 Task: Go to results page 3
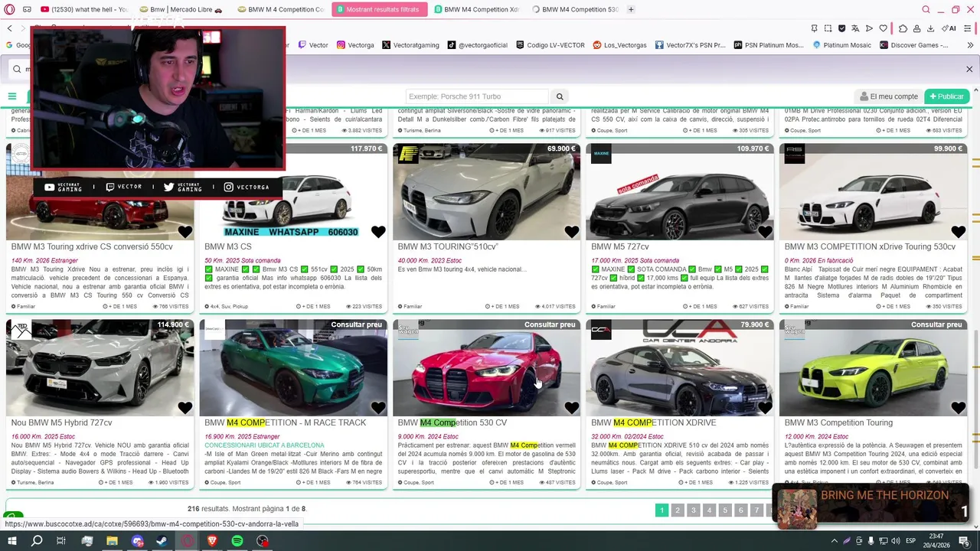point(694,510)
